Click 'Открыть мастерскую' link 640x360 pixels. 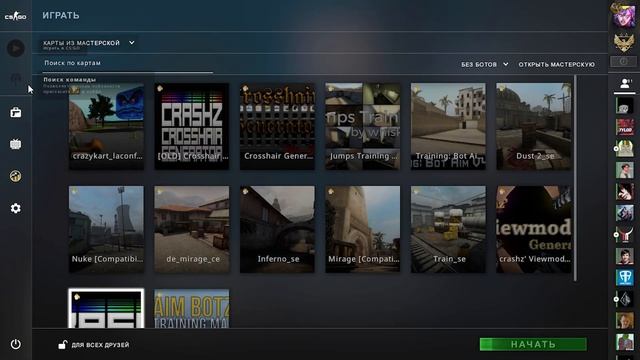point(556,64)
